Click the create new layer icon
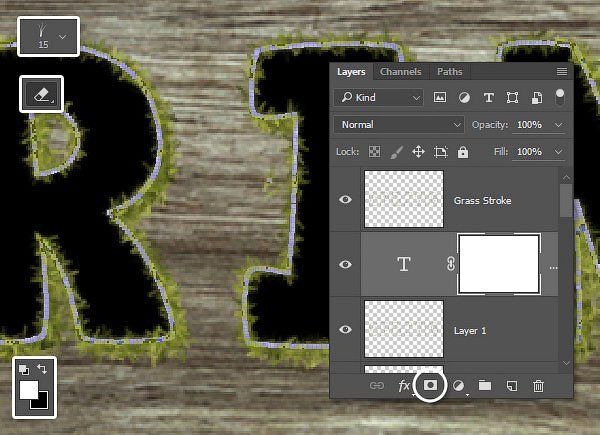Viewport: 600px width, 435px height. [511, 384]
